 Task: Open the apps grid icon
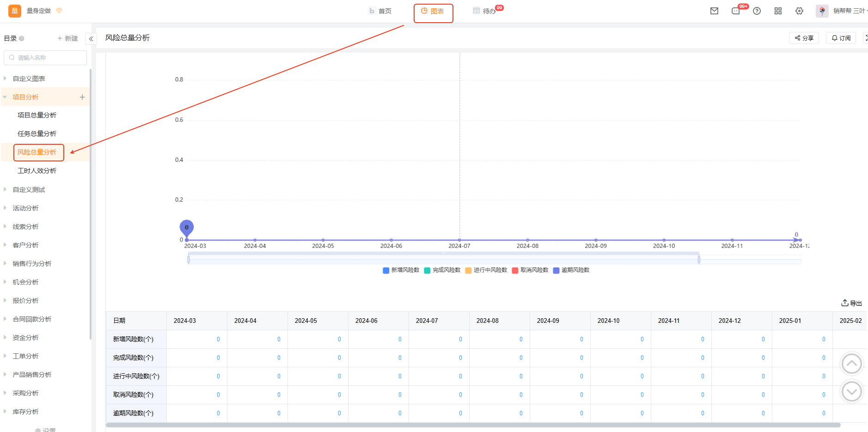coord(778,11)
